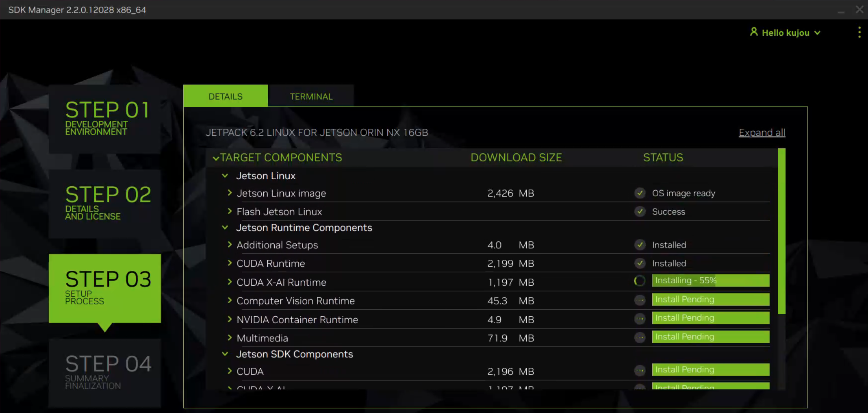The image size is (868, 413).
Task: Click the 45.3 MB Computer Vision size
Action: click(x=511, y=301)
